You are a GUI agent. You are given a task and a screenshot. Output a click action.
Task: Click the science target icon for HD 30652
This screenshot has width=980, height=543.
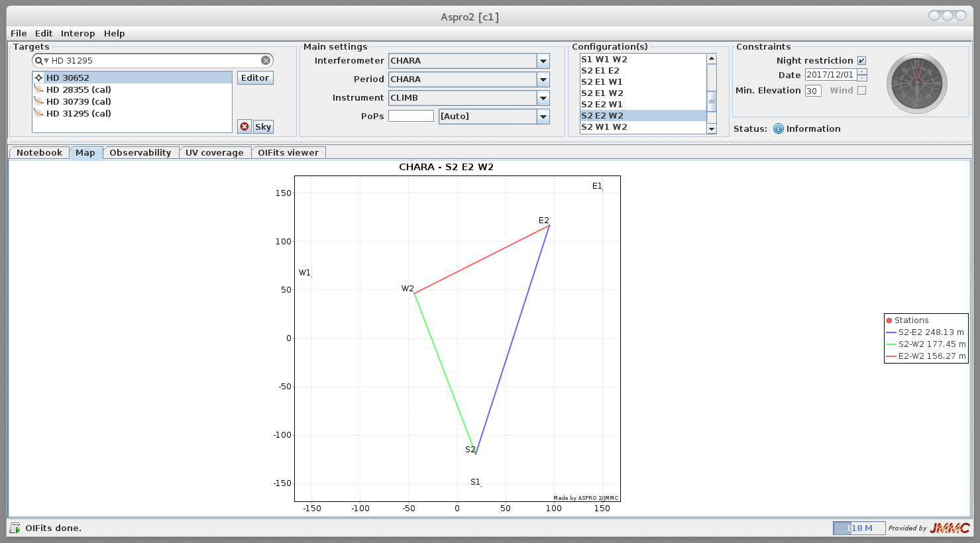39,77
